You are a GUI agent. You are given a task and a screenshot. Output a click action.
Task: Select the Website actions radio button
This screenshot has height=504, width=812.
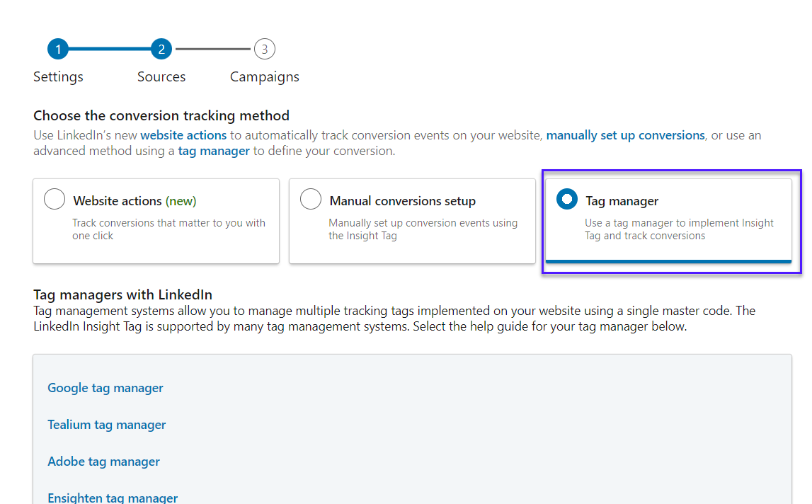point(55,199)
